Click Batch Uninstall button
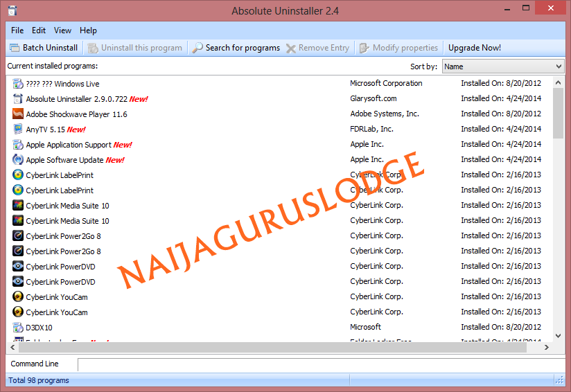 (44, 48)
